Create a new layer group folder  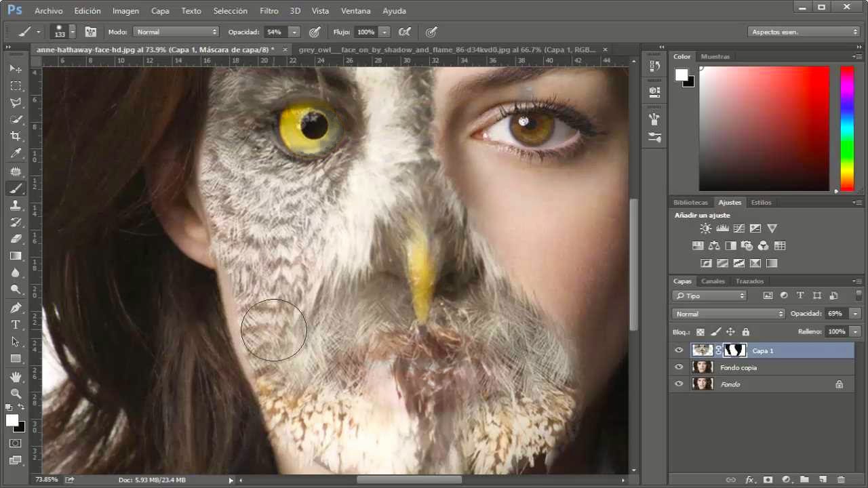click(x=804, y=480)
